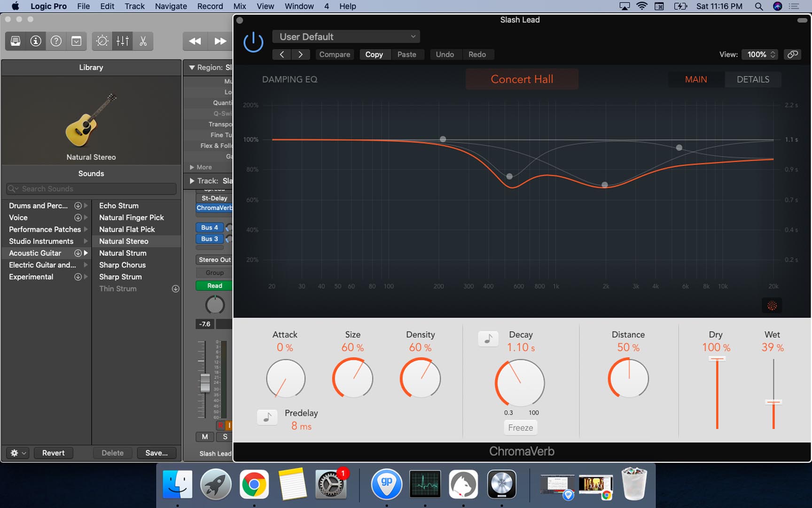Click the Fast Forward transport button
812x508 pixels.
click(220, 41)
